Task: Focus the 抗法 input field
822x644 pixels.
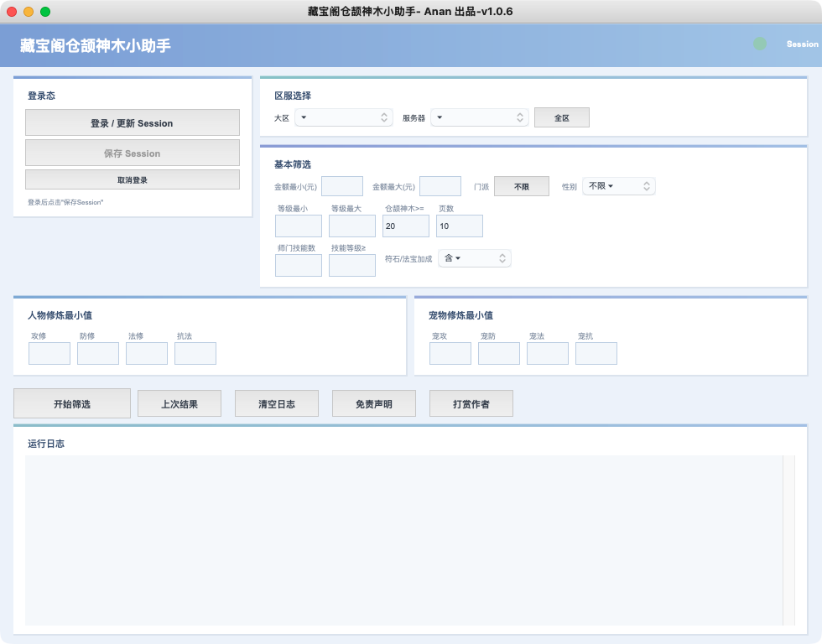Action: click(195, 353)
